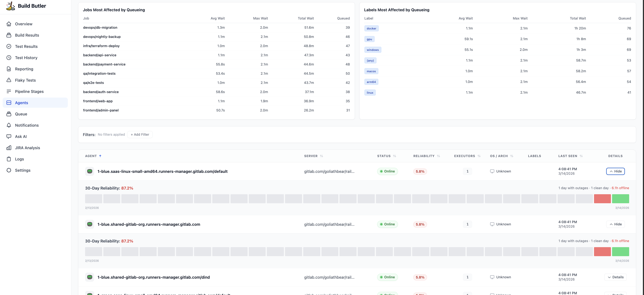The height and width of the screenshot is (295, 644).
Task: Open the Queue menu item
Action: pos(21,114)
